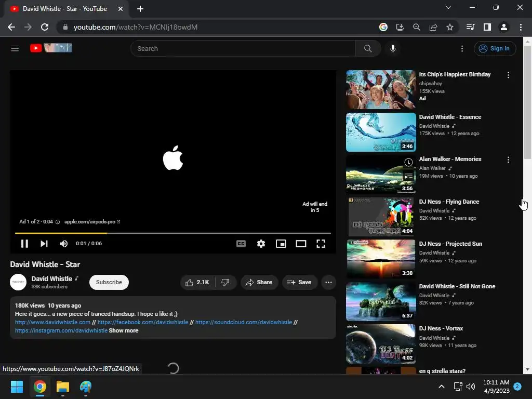532x399 pixels.
Task: Subscribe to the David Whistle channel
Action: coord(109,282)
